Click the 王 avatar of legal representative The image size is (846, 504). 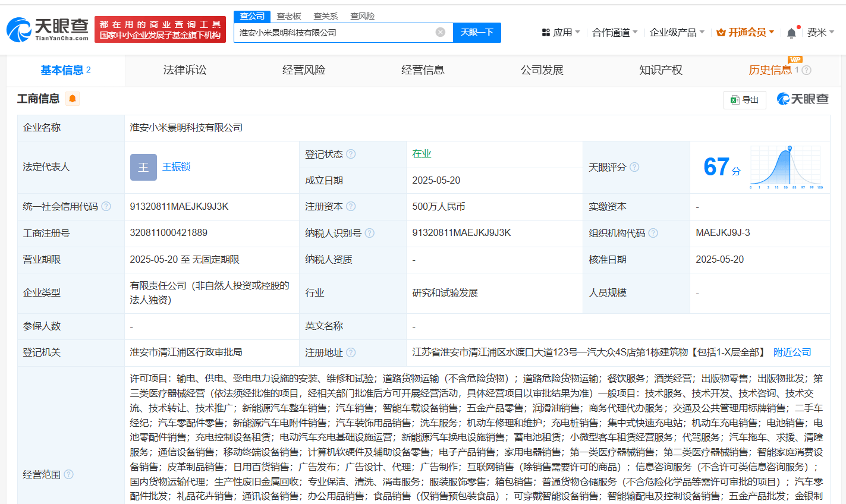tap(143, 167)
